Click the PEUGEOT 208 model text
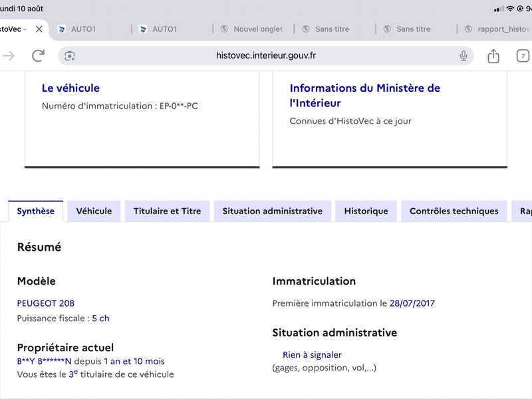This screenshot has height=399, width=532. [x=46, y=303]
